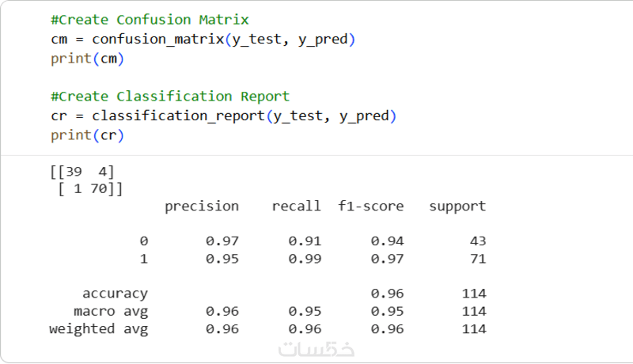The image size is (633, 364).
Task: Click the support value 43
Action: (477, 241)
